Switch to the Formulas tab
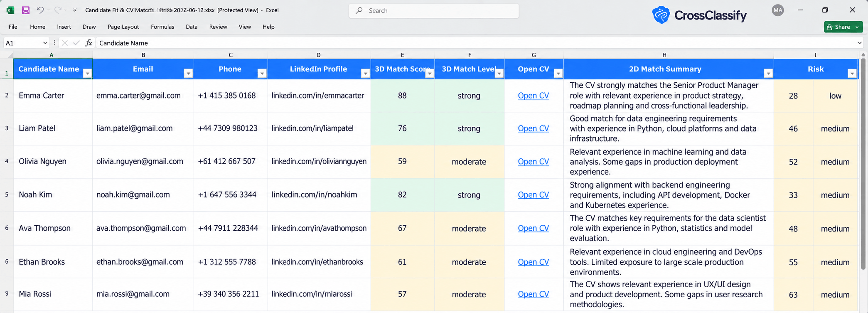The height and width of the screenshot is (313, 868). tap(162, 27)
